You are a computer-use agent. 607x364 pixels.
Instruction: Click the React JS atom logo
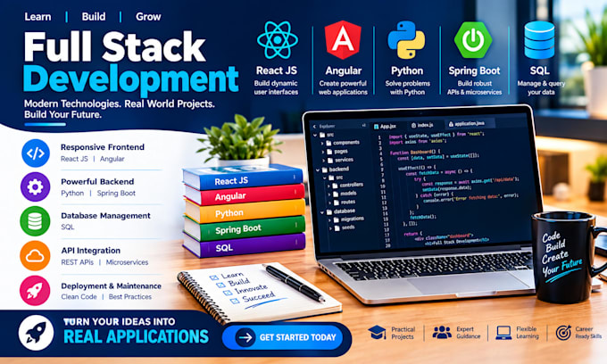[278, 40]
